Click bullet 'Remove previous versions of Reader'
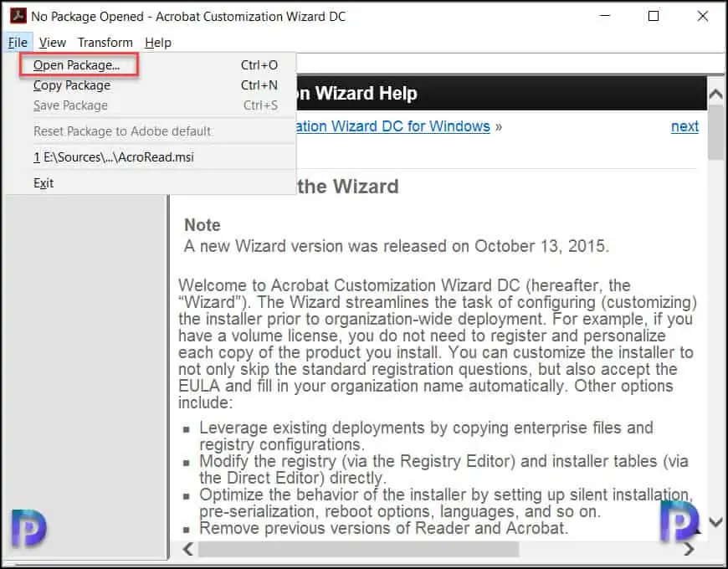Image resolution: width=728 pixels, height=569 pixels. click(384, 528)
